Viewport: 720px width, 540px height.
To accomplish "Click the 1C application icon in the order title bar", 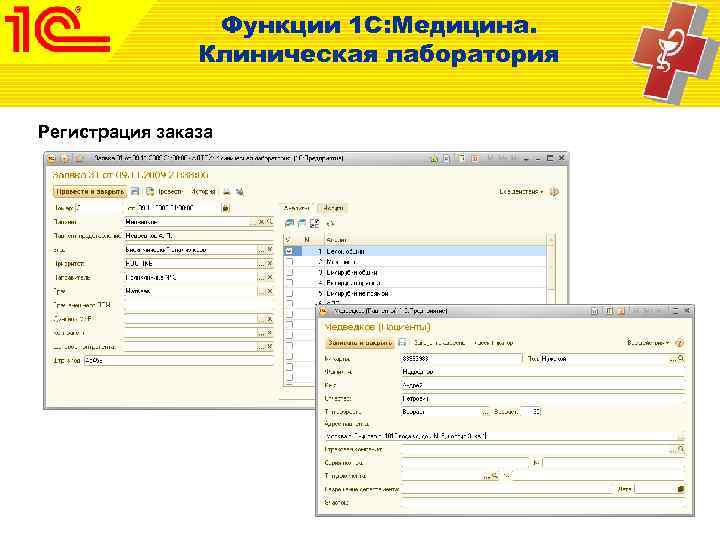I will [x=52, y=158].
